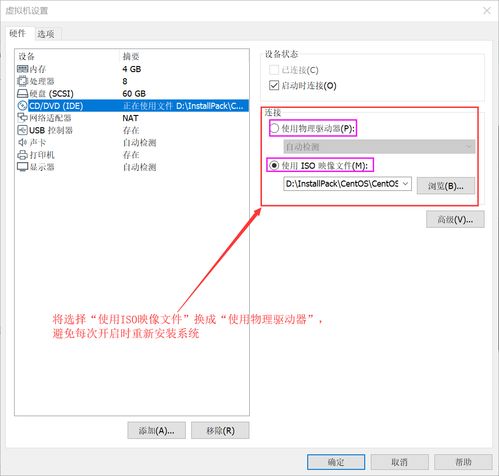Choose 使用物理驱动器(P) radio button
Image resolution: width=499 pixels, height=476 pixels.
click(274, 128)
